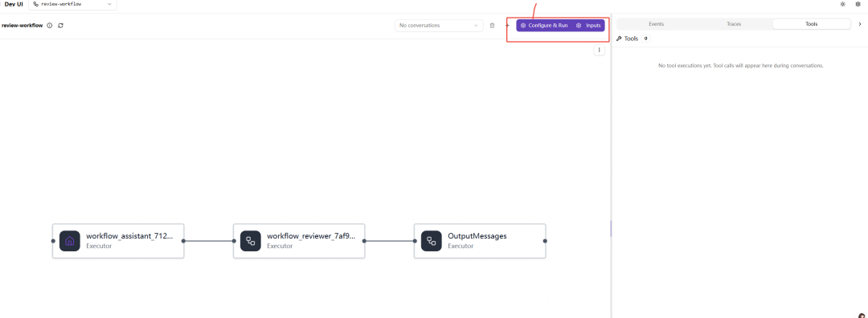Select the workflow_reviewer executor node
The height and width of the screenshot is (318, 868).
coord(299,241)
